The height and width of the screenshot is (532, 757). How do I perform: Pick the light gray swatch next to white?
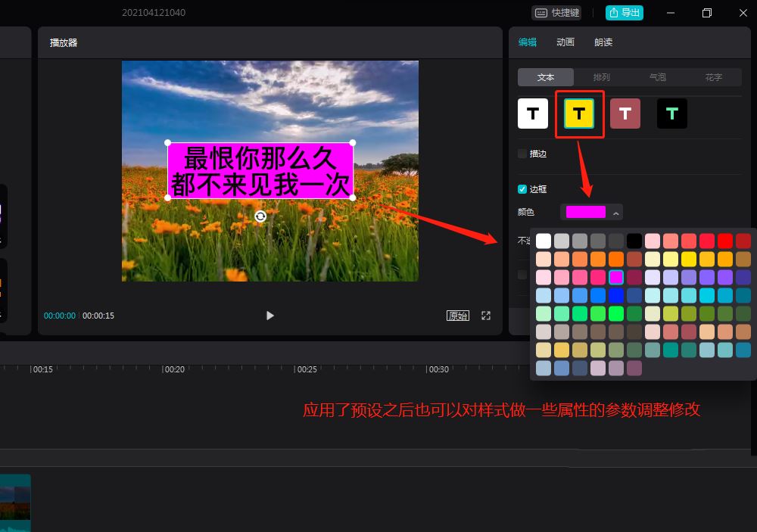562,241
